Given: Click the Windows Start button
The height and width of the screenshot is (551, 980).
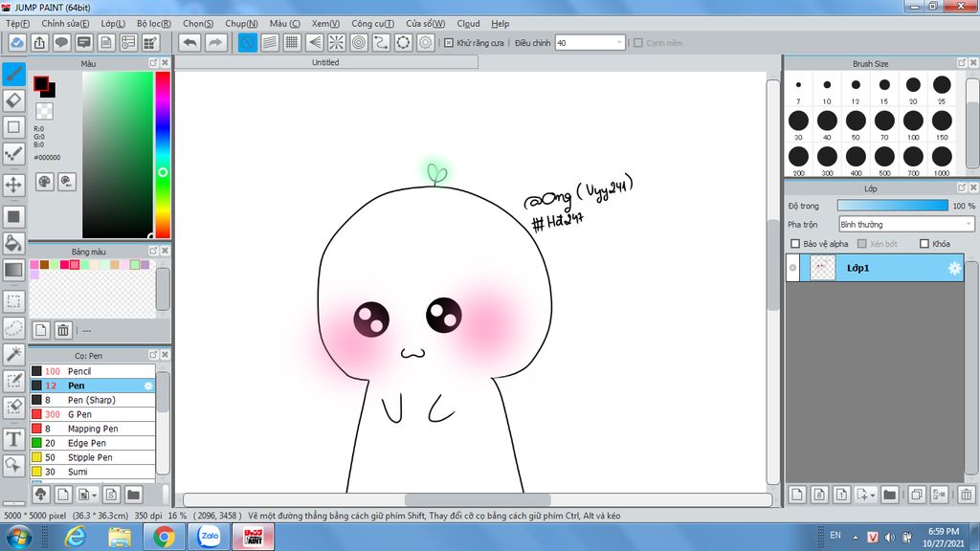Looking at the screenshot, I should [x=19, y=537].
